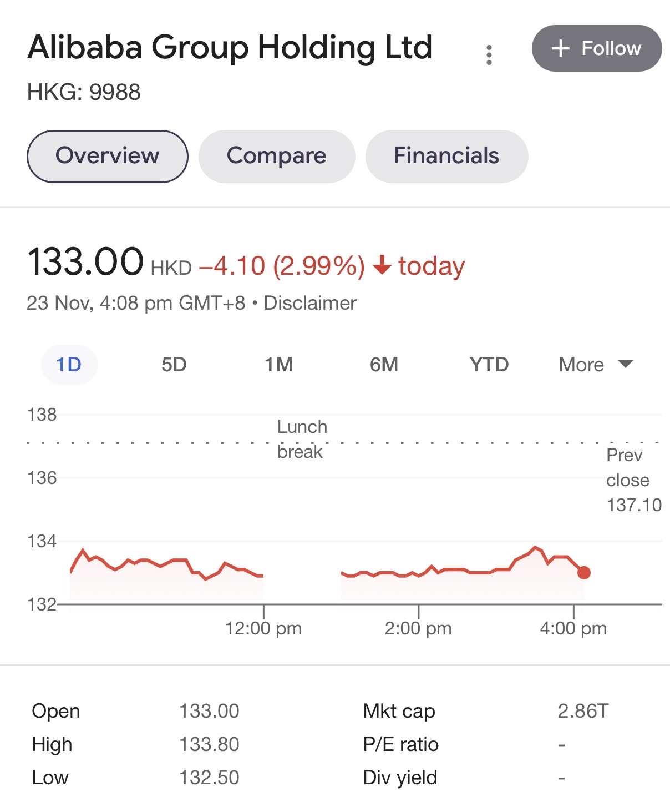670x812 pixels.
Task: Click the Follow button
Action: [x=596, y=48]
